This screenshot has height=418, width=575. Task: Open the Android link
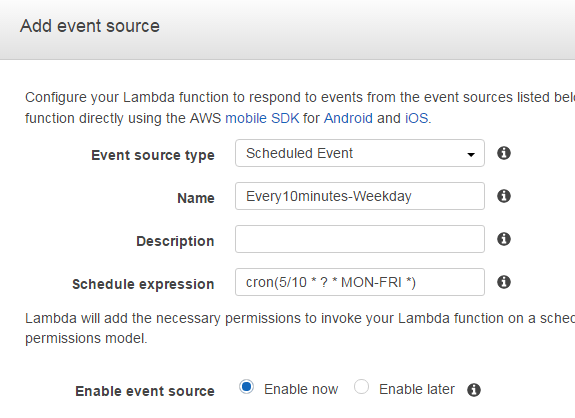(348, 118)
